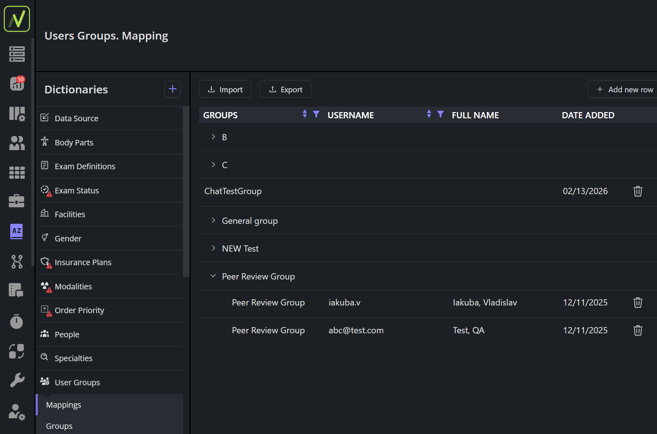Image resolution: width=657 pixels, height=434 pixels.
Task: Open the user settings sidebar icon
Action: pos(17,412)
